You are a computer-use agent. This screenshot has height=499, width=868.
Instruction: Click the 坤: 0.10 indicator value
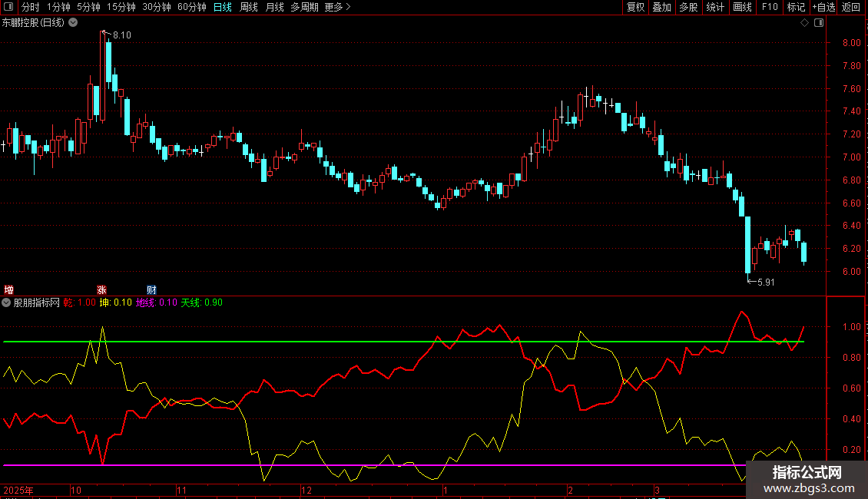pyautogui.click(x=116, y=302)
